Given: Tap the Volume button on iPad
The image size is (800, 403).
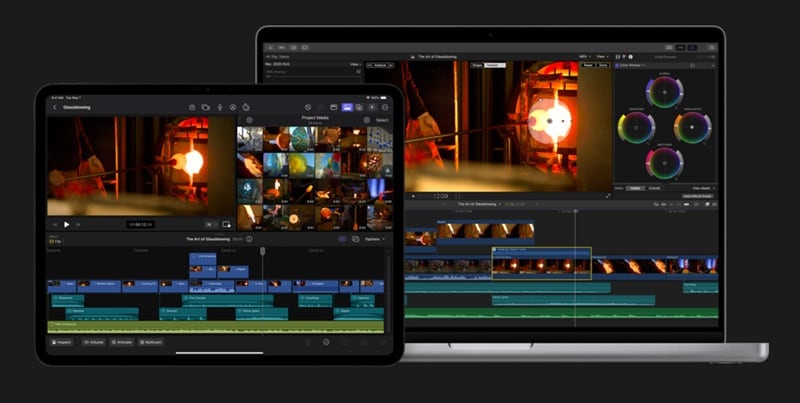Looking at the screenshot, I should 94,342.
